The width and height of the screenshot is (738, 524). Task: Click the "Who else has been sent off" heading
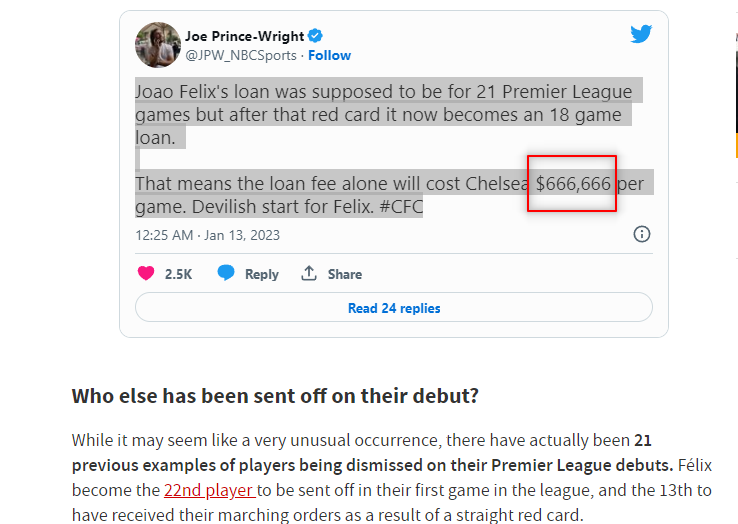coord(275,395)
